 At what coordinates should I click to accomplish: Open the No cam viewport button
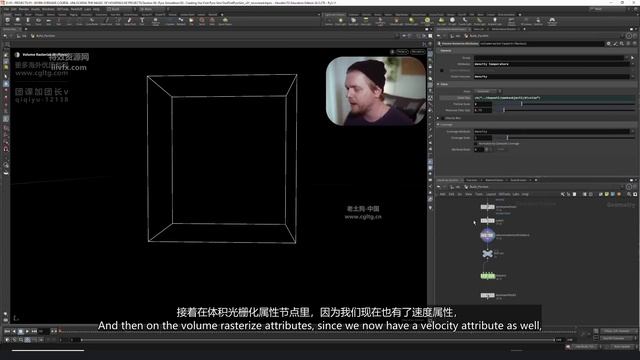[418, 52]
